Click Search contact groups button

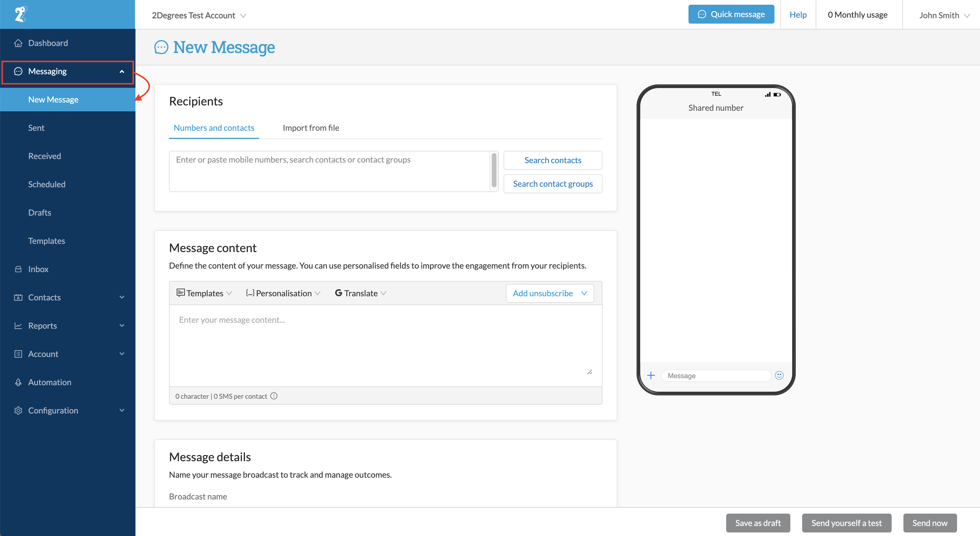553,184
